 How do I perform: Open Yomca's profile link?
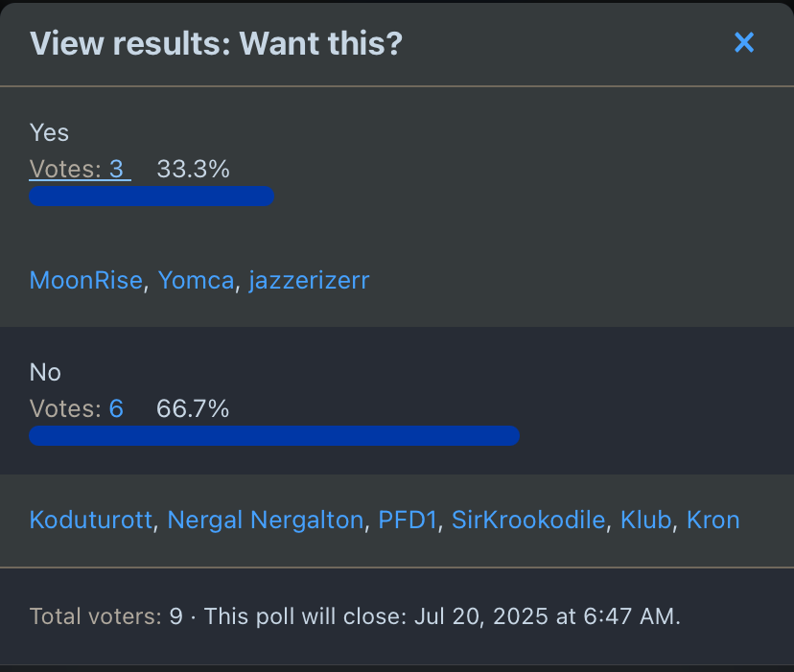(x=196, y=281)
